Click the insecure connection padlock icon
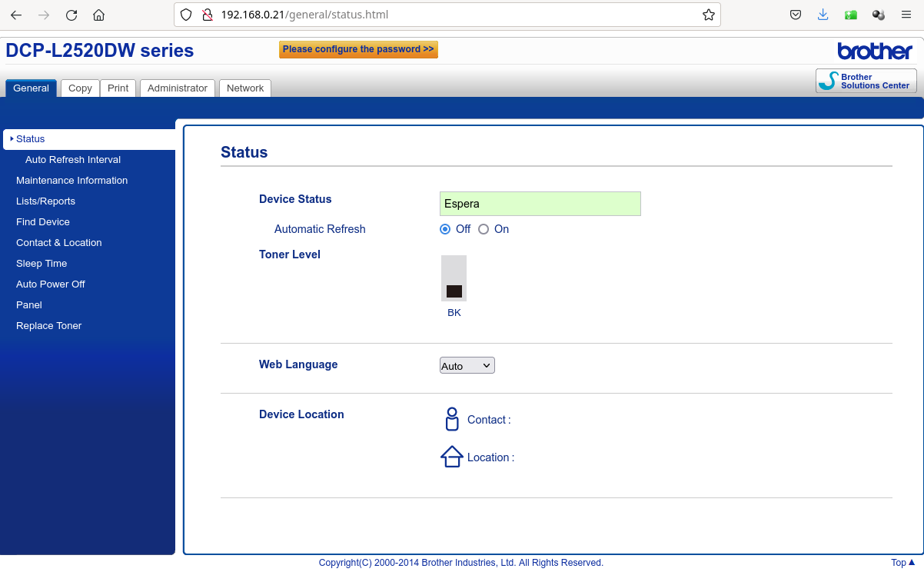Image resolution: width=924 pixels, height=572 pixels. (x=205, y=15)
